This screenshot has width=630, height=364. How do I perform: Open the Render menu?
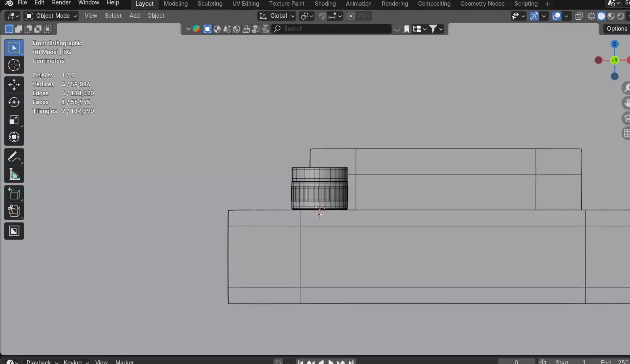[61, 3]
